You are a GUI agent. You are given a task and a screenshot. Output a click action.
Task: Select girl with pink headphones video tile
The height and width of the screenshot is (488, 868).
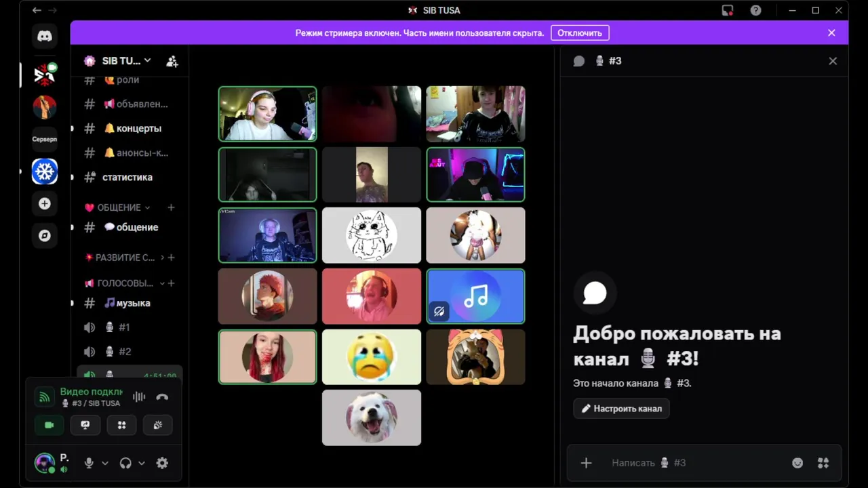click(x=267, y=114)
